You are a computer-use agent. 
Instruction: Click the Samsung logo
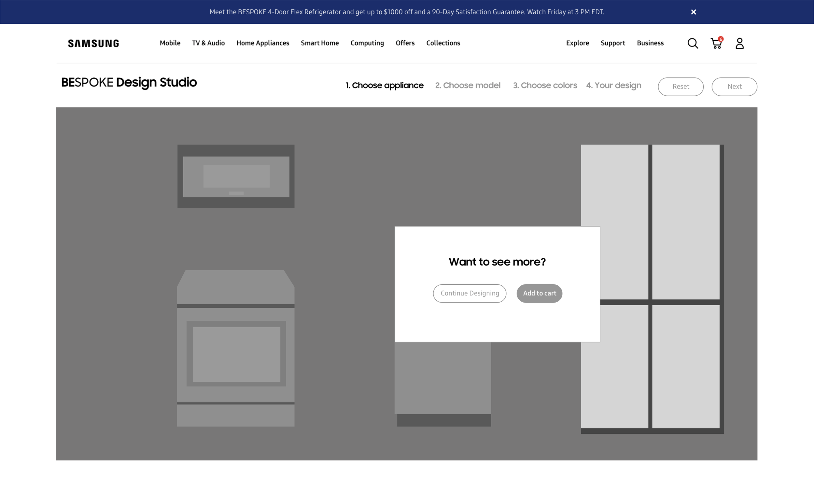[x=93, y=43]
